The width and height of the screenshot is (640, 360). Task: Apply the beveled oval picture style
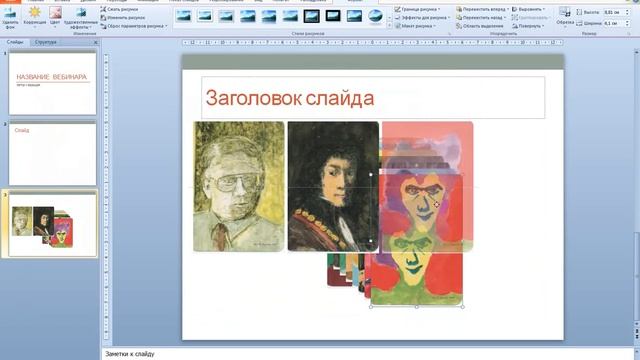tap(375, 16)
